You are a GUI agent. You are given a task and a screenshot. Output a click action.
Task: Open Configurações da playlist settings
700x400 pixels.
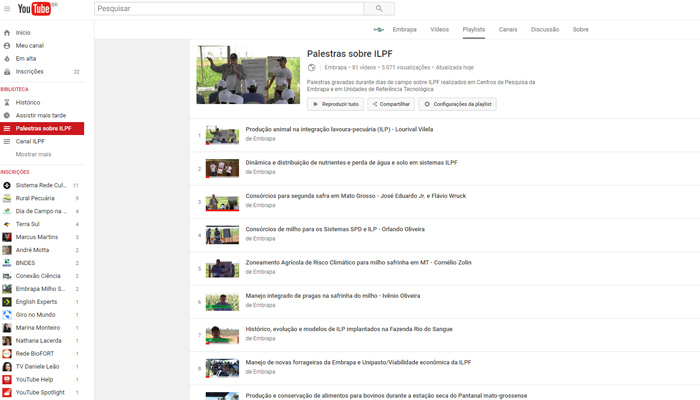tap(458, 104)
